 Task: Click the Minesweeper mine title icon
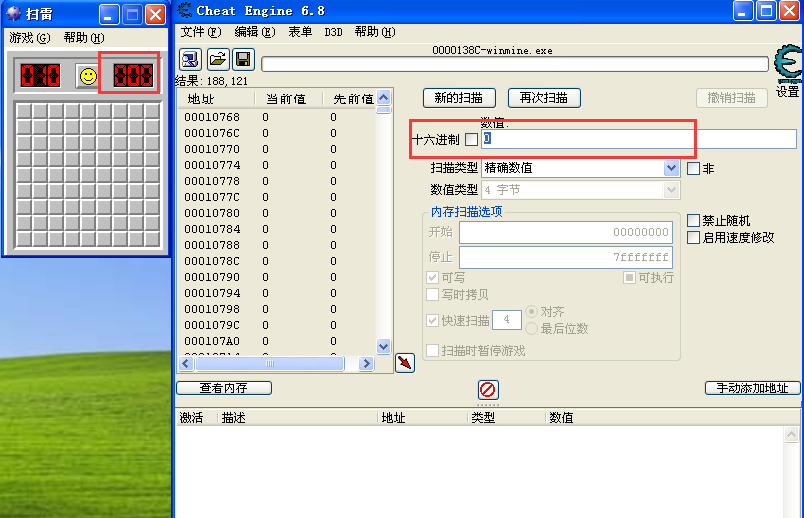pyautogui.click(x=14, y=14)
